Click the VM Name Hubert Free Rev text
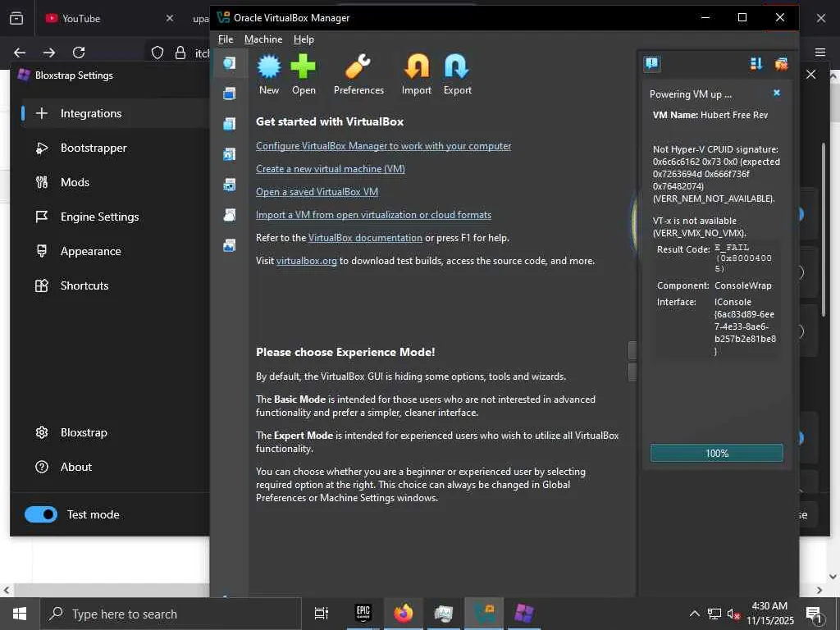Viewport: 840px width, 630px height. pyautogui.click(x=710, y=115)
